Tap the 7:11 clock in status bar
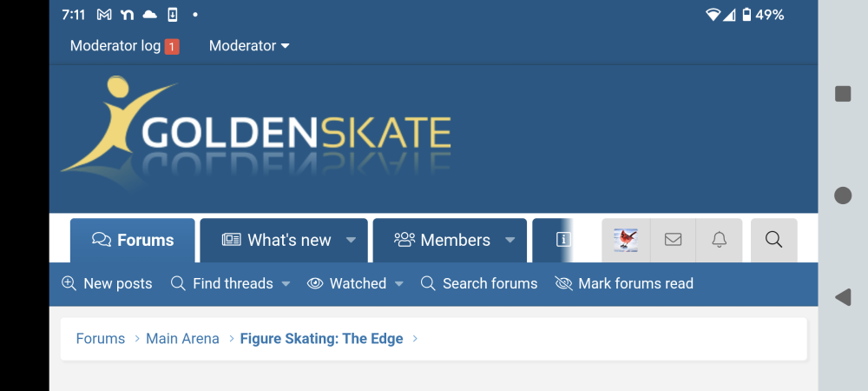 click(x=74, y=15)
